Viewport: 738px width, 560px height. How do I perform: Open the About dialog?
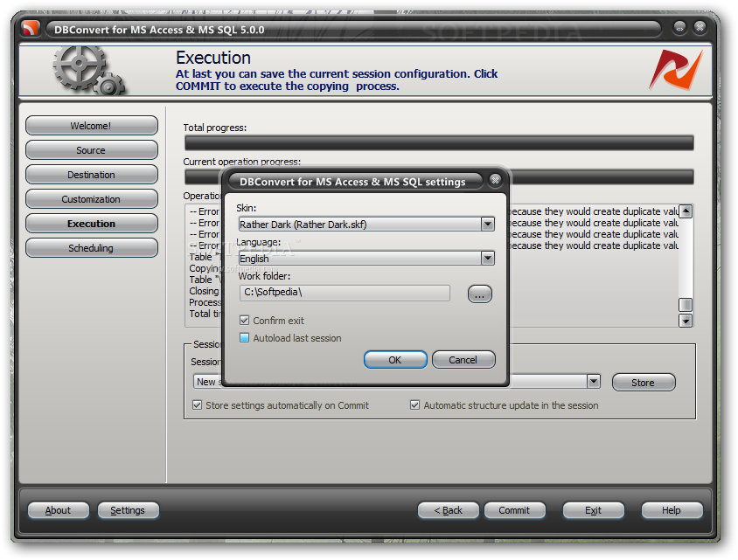(59, 510)
